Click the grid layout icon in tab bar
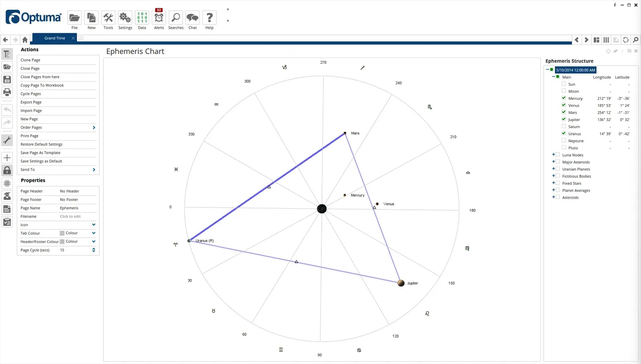Viewport: 641px width, 364px height. click(x=606, y=40)
